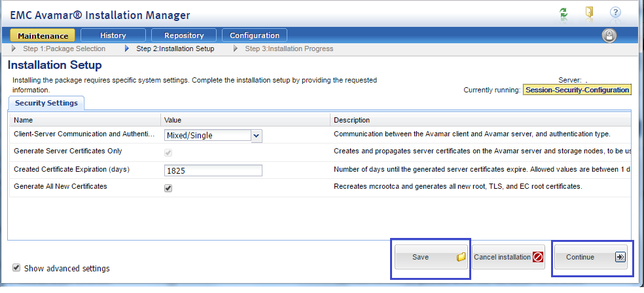
Task: Click the red cancel icon on Cancel installation
Action: pos(538,257)
